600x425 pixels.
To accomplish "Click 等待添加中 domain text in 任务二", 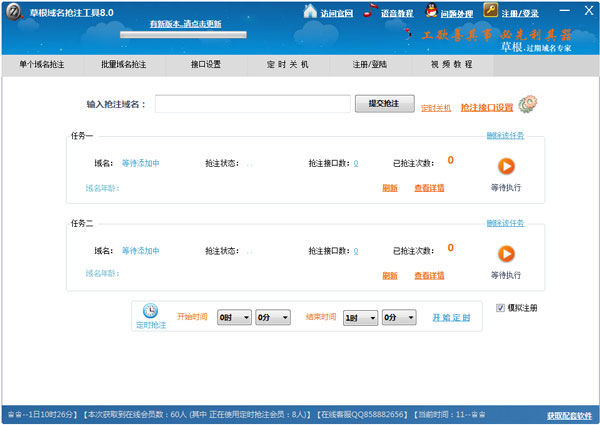I will 140,251.
